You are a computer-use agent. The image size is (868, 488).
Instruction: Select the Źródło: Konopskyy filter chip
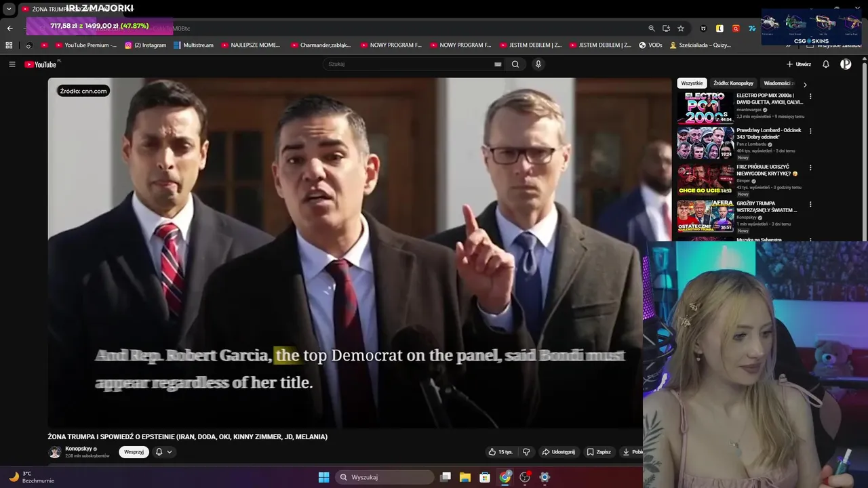click(x=733, y=83)
